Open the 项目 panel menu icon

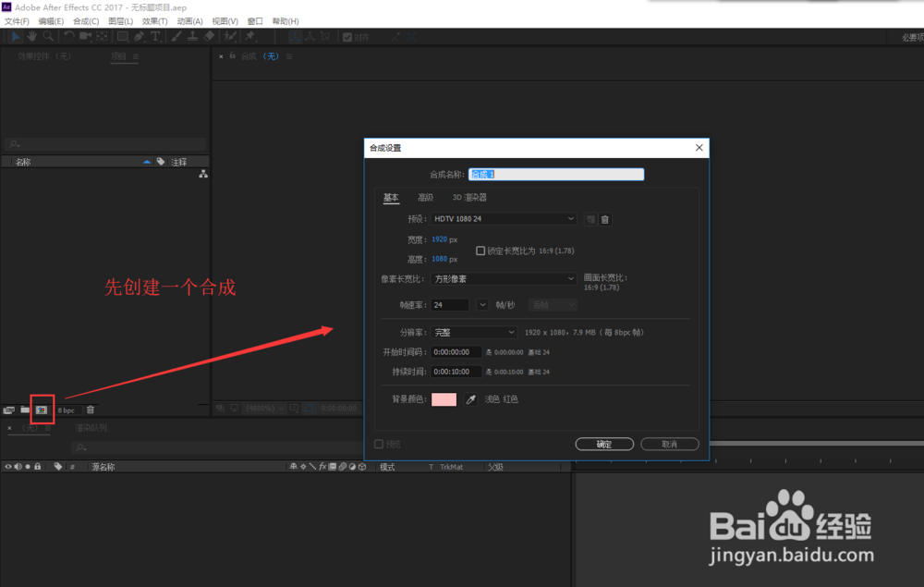[136, 56]
